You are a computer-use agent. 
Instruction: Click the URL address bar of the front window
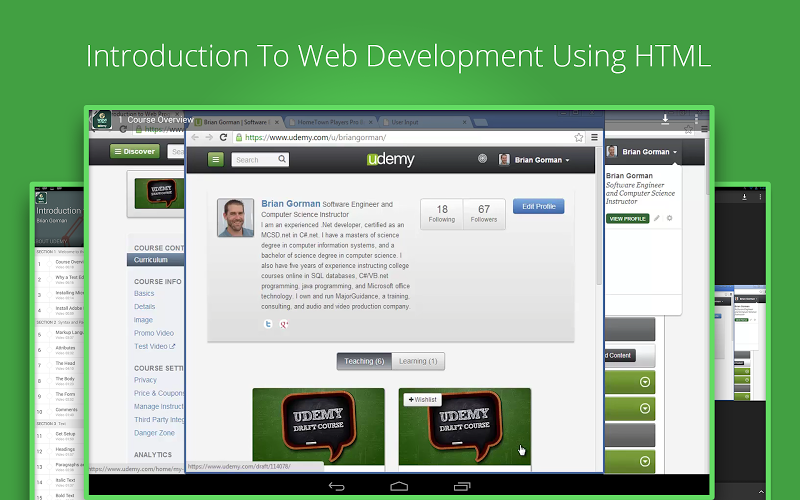click(408, 137)
